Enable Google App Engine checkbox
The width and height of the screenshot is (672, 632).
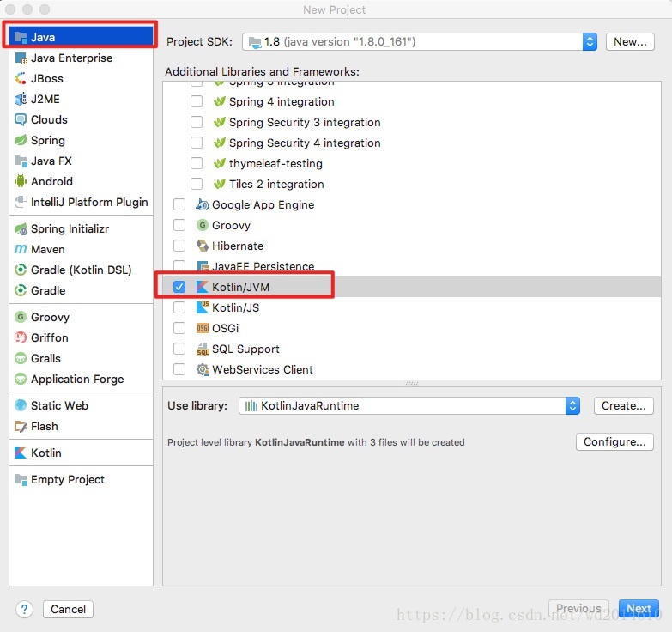(179, 204)
